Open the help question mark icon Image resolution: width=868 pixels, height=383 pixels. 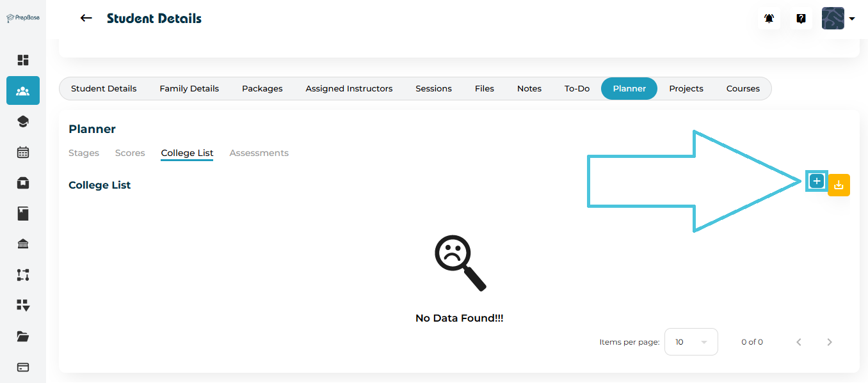click(801, 19)
